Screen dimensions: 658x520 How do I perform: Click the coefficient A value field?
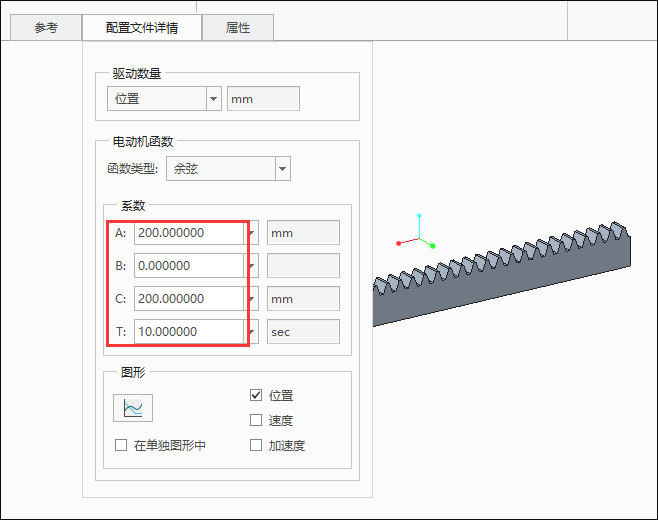(188, 233)
